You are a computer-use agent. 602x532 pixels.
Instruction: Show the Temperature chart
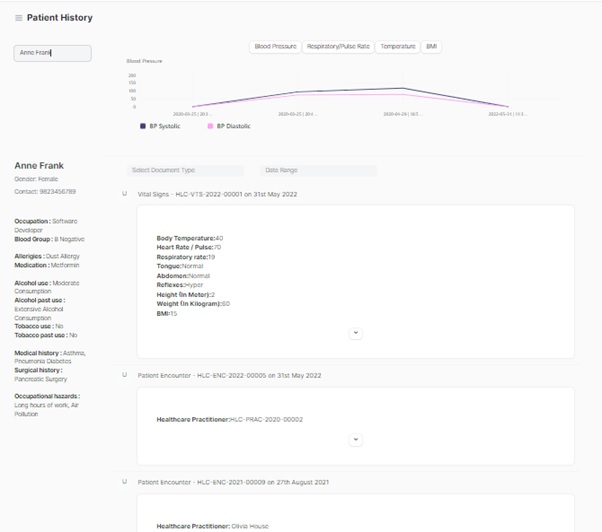pos(397,46)
